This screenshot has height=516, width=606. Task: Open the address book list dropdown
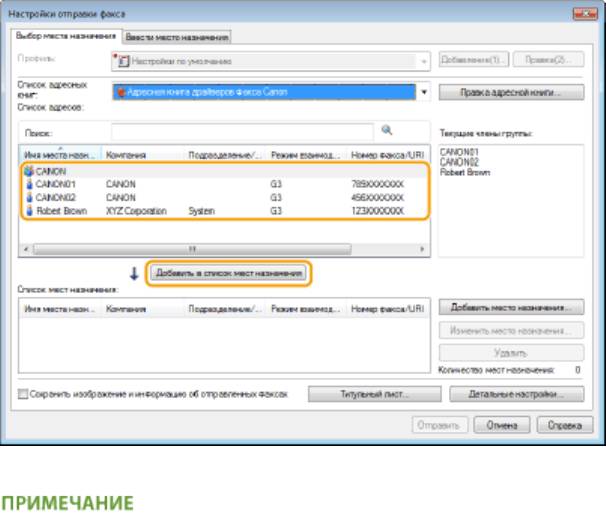pyautogui.click(x=424, y=92)
